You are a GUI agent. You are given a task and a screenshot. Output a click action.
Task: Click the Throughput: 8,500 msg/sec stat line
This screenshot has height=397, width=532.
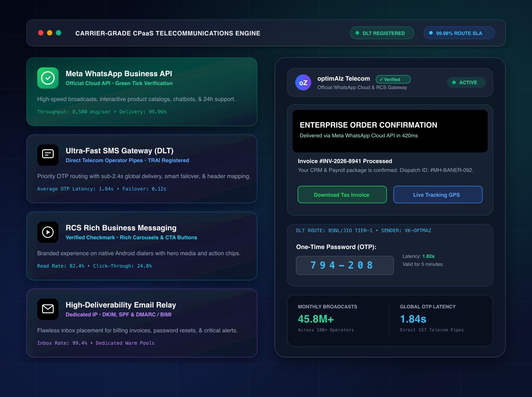(x=102, y=112)
